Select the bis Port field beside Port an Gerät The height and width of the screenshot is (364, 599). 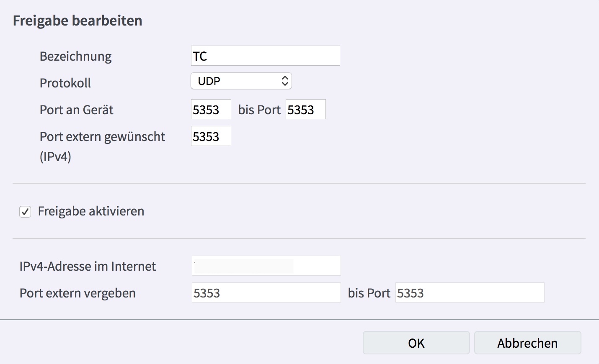(x=305, y=110)
